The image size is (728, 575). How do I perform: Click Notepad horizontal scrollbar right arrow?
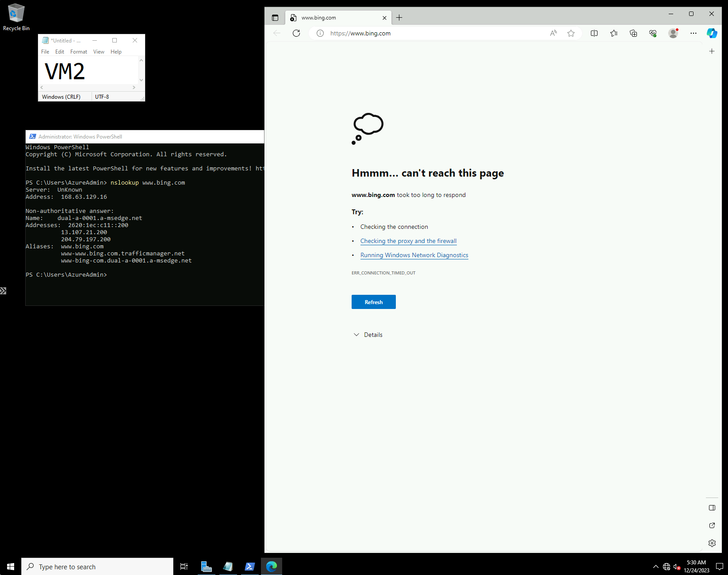click(x=134, y=88)
